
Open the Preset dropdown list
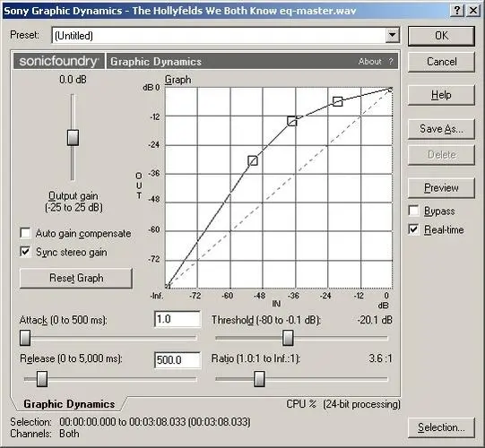392,35
